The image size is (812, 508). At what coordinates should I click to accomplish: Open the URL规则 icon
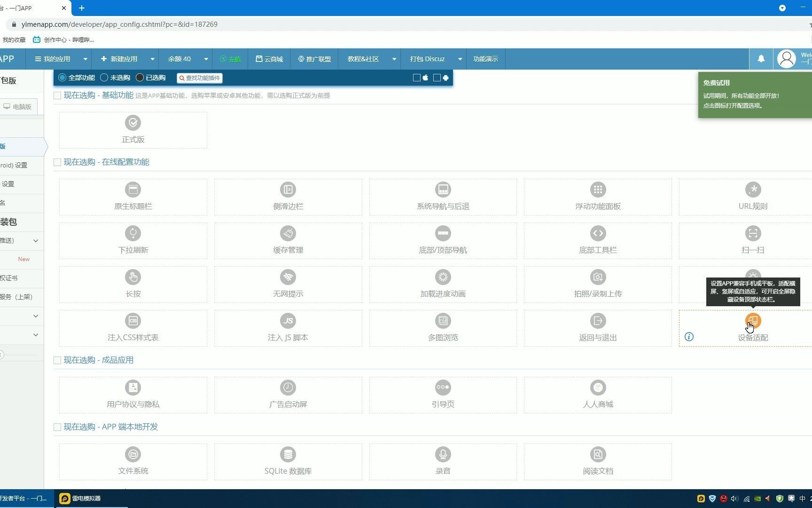[x=753, y=190]
